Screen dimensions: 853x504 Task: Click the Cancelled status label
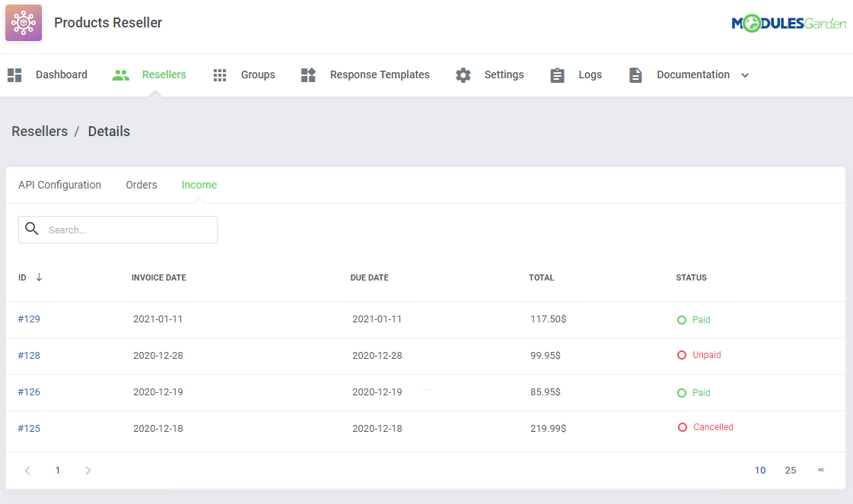click(x=713, y=427)
